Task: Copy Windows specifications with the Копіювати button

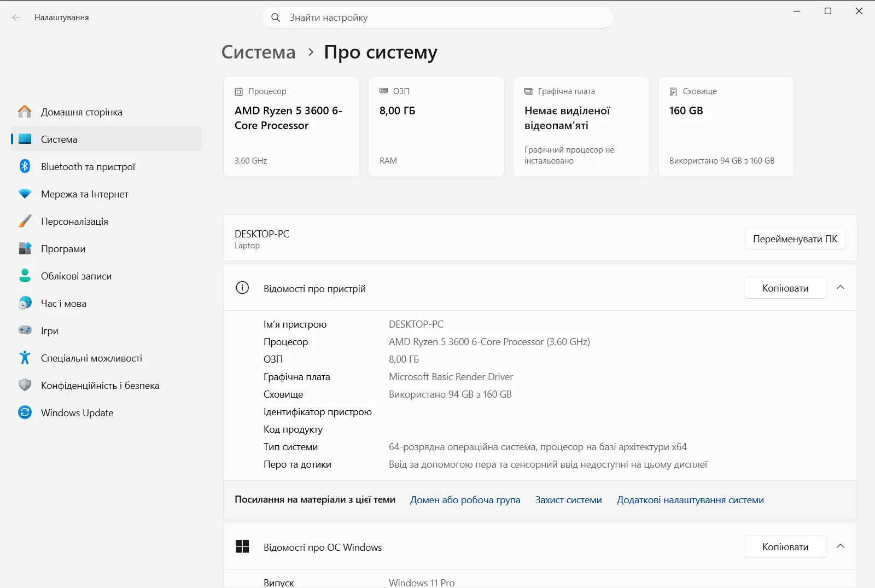Action: (x=785, y=546)
